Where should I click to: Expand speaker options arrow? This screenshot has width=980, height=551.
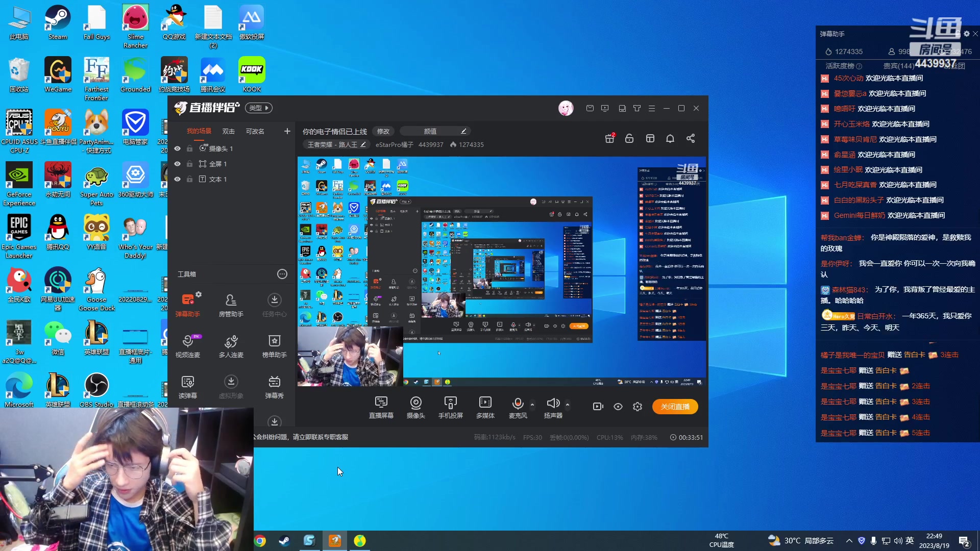568,405
